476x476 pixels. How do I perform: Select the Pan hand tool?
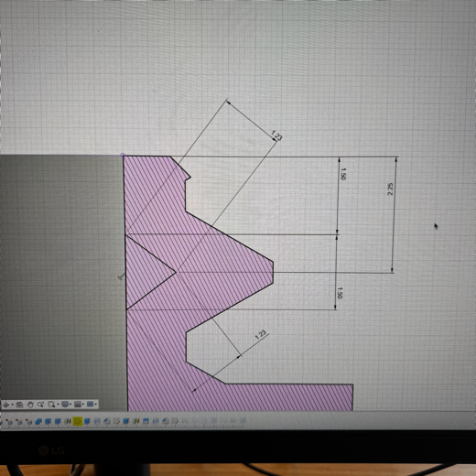click(30, 405)
